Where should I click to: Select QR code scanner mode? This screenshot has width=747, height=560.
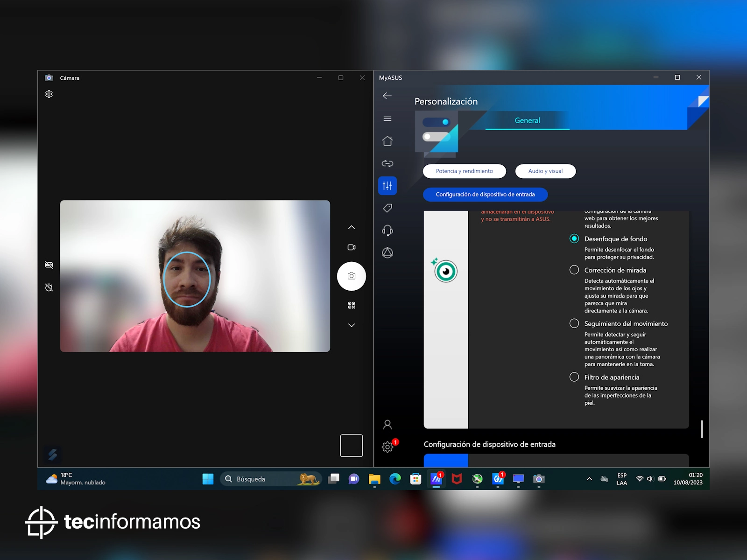(352, 305)
